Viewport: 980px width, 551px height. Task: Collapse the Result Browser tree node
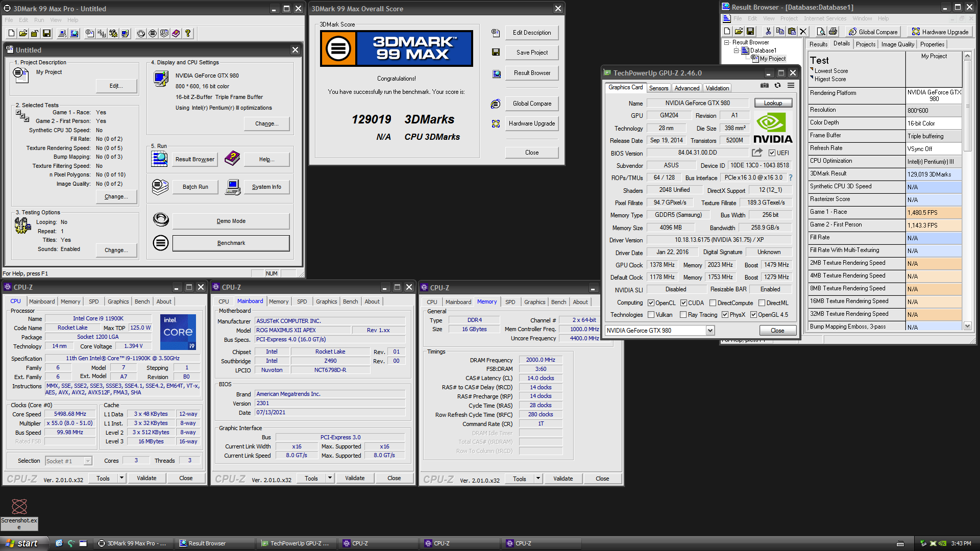(726, 43)
